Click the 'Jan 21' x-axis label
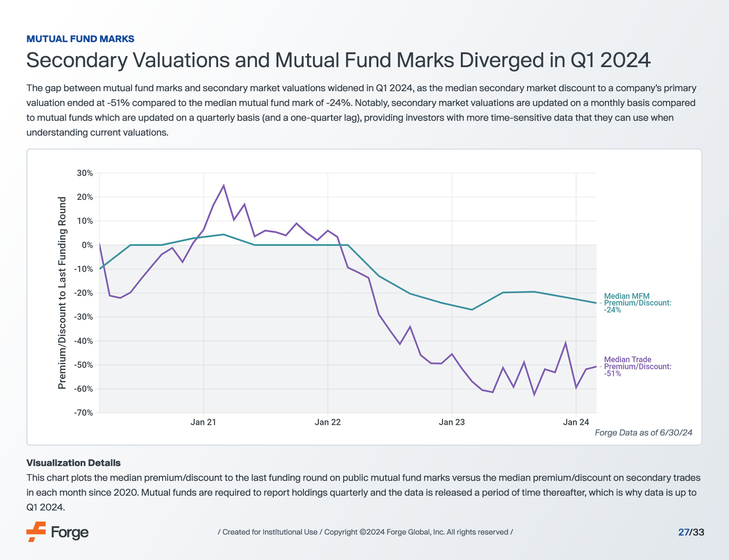The image size is (729, 560). click(x=204, y=422)
